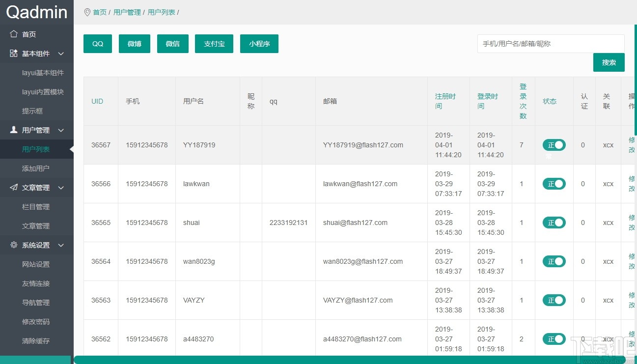Image resolution: width=637 pixels, height=364 pixels.
Task: Click 修改 link for user lawkwan
Action: point(632,184)
